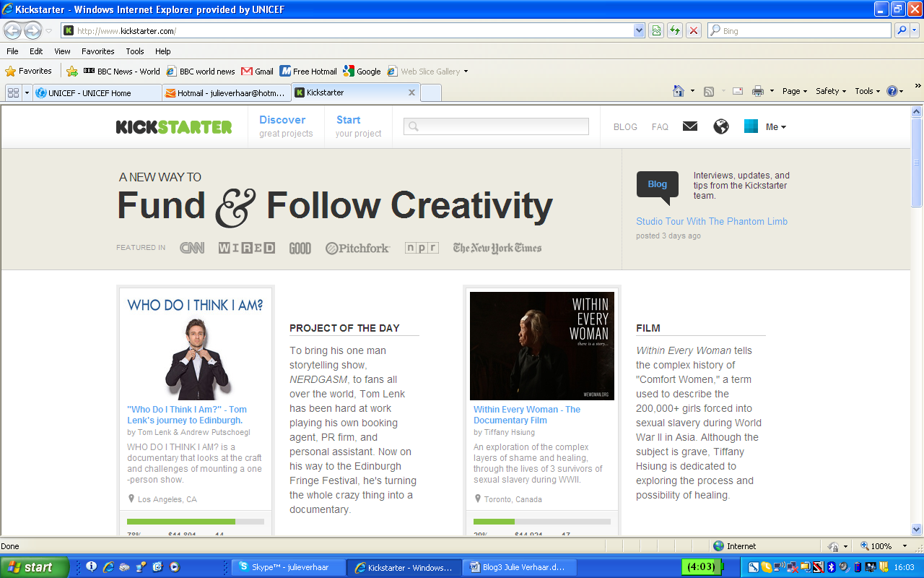
Task: Open the Edit menu
Action: click(x=36, y=51)
